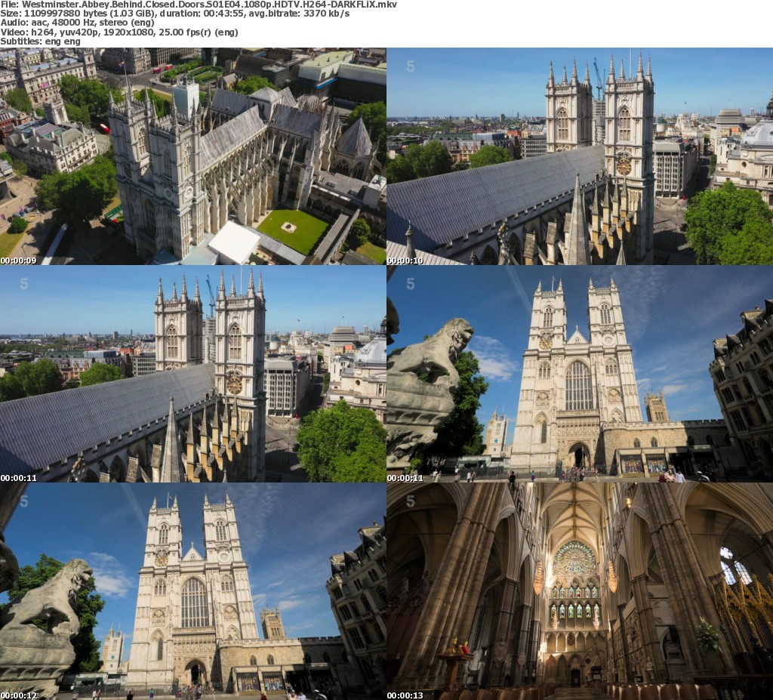Click the Channel 5 logo in top-right thumbnail
Viewport: 773px width, 700px height.
pos(411,66)
